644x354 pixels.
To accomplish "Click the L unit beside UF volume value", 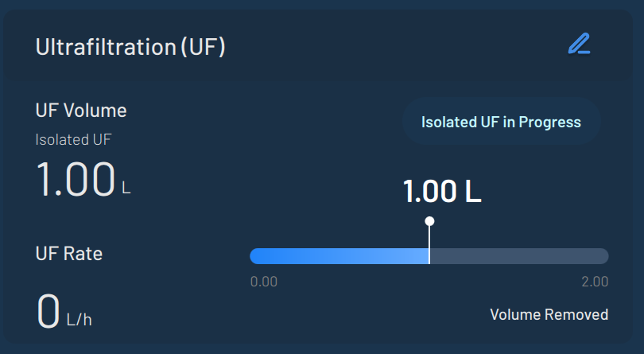I will click(x=126, y=189).
